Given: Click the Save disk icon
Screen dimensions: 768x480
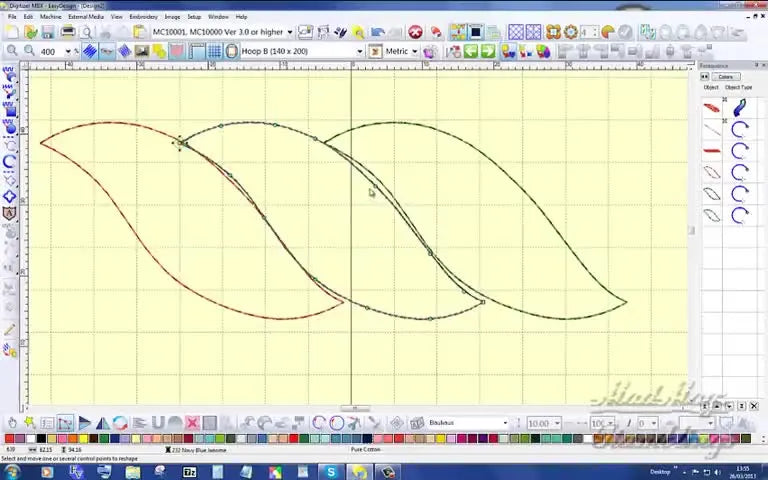Looking at the screenshot, I should click(x=49, y=32).
